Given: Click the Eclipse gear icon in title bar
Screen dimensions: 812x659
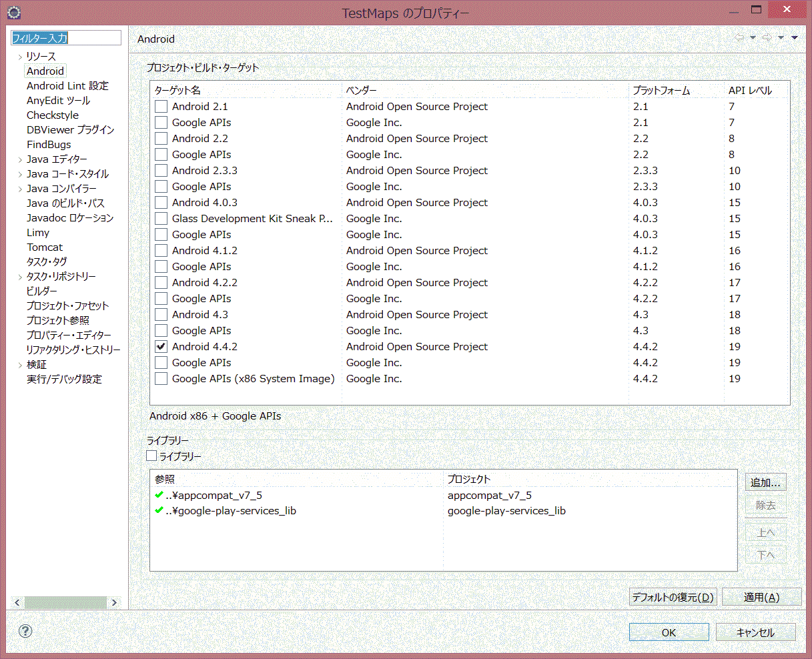Looking at the screenshot, I should (13, 12).
